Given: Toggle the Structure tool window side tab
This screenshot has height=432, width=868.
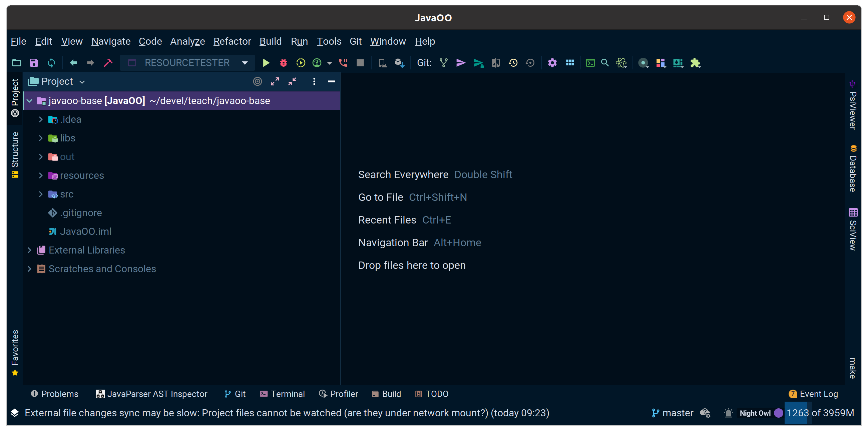Looking at the screenshot, I should point(15,155).
